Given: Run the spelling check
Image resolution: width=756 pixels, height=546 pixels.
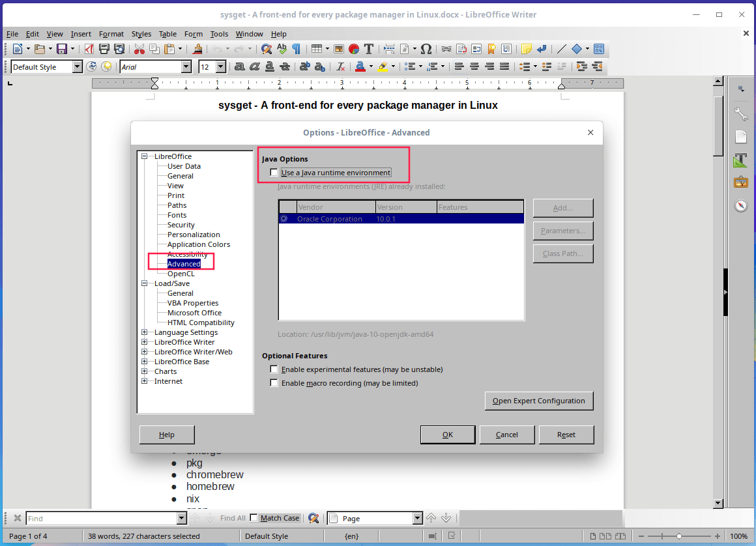Looking at the screenshot, I should 282,48.
